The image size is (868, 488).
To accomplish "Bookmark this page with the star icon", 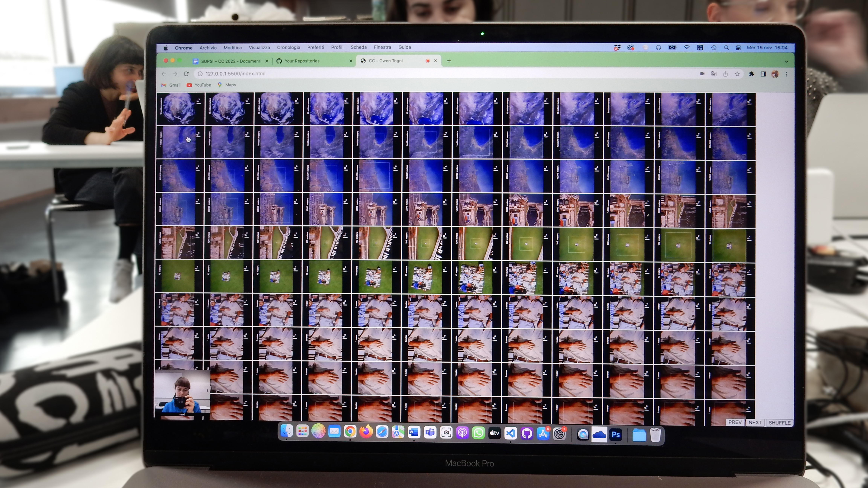I will [x=737, y=74].
